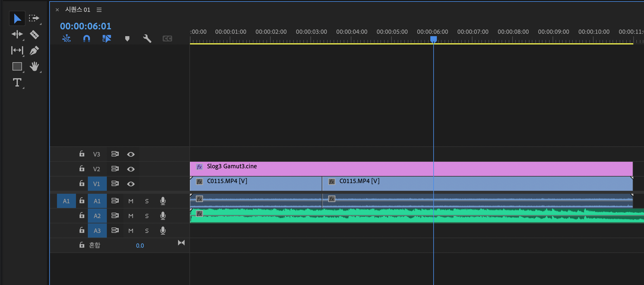Select the Razor tool
Viewport: 644px width, 285px height.
[x=34, y=35]
